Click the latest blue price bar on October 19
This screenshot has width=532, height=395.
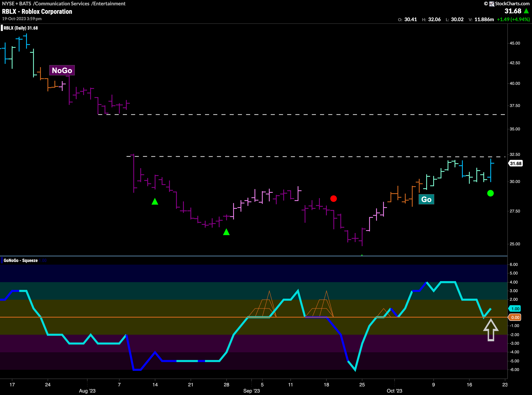(491, 170)
